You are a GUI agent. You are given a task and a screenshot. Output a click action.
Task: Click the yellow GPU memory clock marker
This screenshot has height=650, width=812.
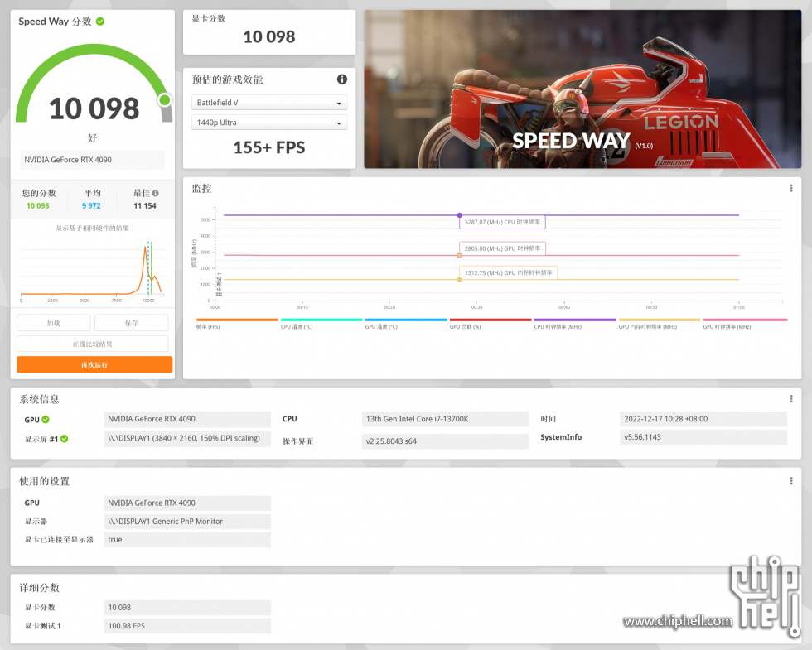click(x=459, y=280)
